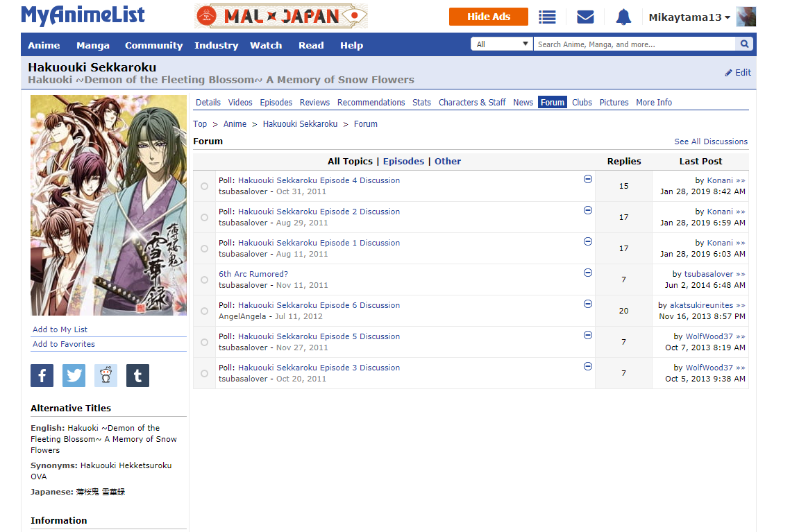790x532 pixels.
Task: Click the Hakuouki Sekkaroku cover image
Action: (x=108, y=205)
